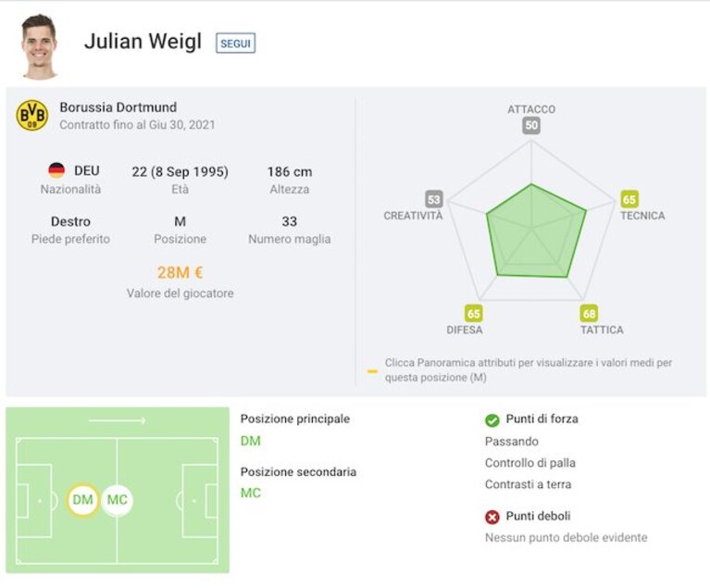Click the DIFESA 65 rating badge
710x588 pixels.
click(x=474, y=314)
